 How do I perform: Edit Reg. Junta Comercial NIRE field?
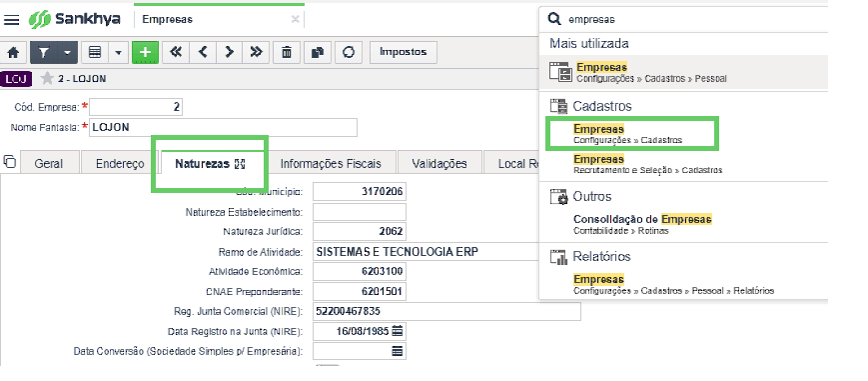pos(446,311)
